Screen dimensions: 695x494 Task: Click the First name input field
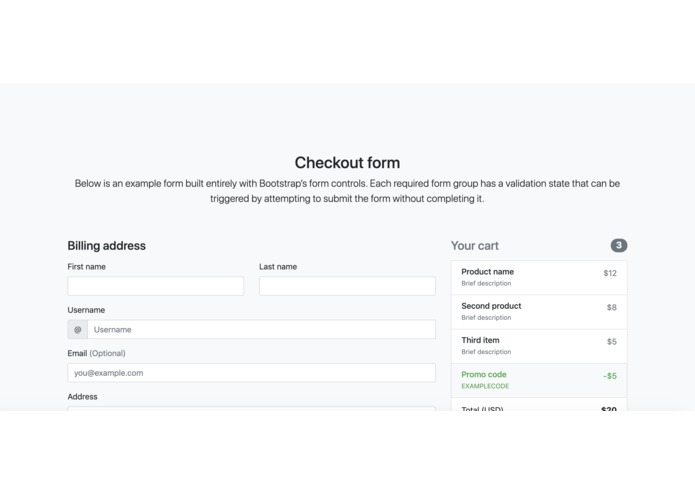(156, 286)
